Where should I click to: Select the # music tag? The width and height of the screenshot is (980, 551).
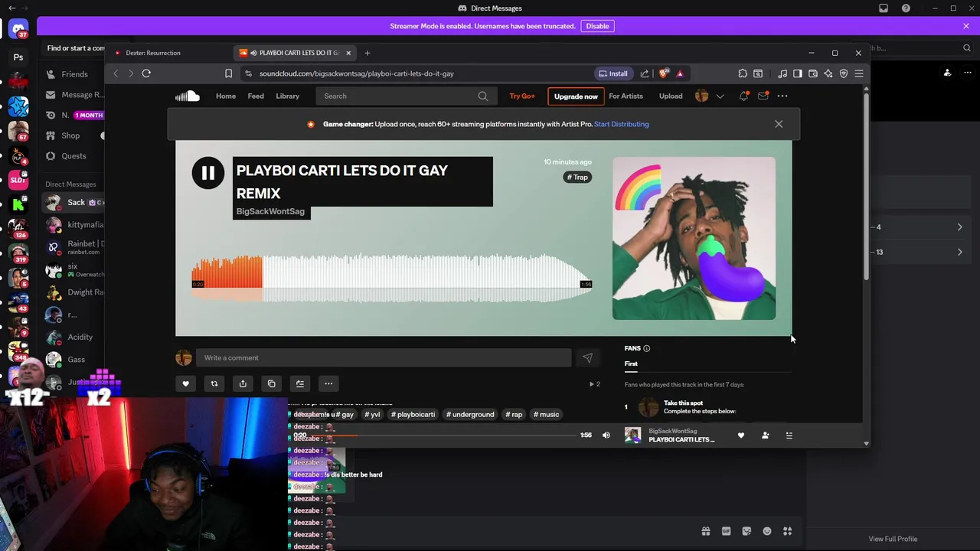click(547, 414)
